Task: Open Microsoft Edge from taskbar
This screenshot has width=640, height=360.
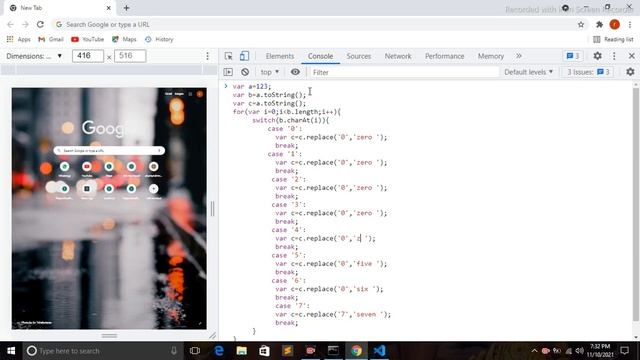Action: tap(219, 351)
